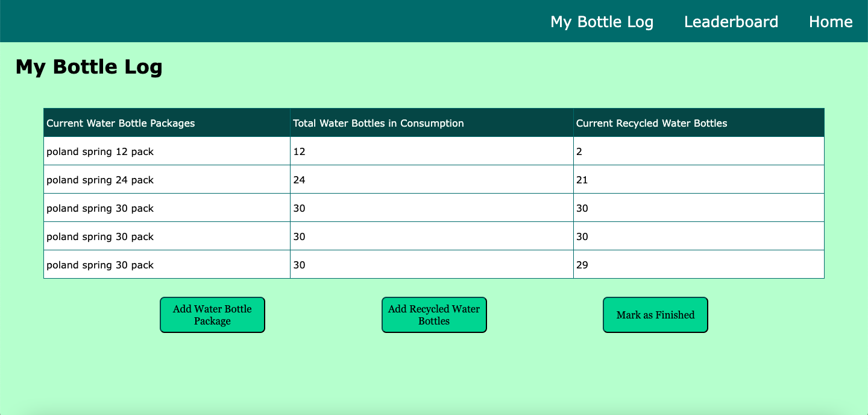Select the Current Water Bottle Packages column header
Viewport: 868px width, 415px height.
pyautogui.click(x=167, y=123)
